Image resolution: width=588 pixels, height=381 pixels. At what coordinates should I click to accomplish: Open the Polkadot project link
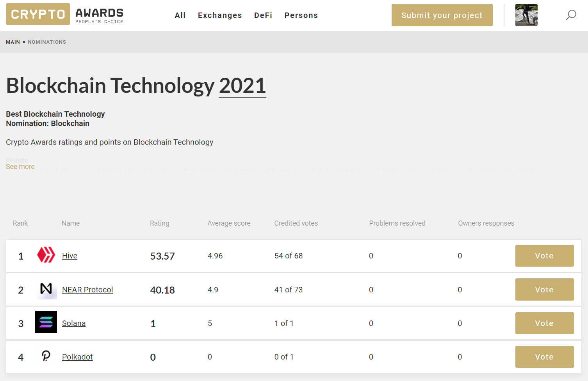point(77,357)
